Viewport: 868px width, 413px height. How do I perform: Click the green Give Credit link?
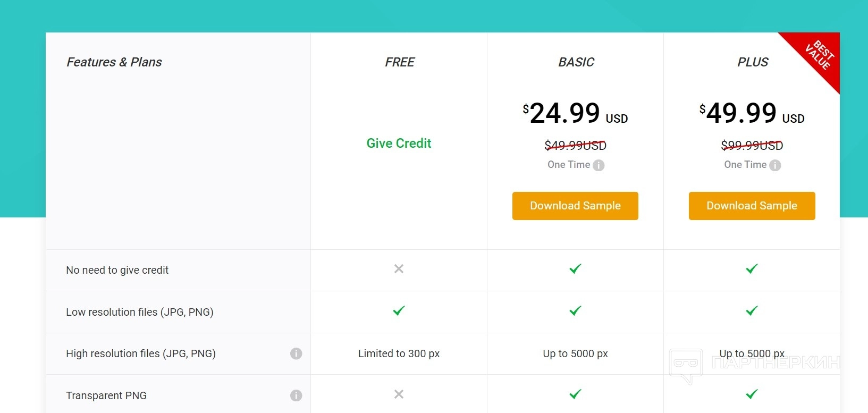(399, 144)
